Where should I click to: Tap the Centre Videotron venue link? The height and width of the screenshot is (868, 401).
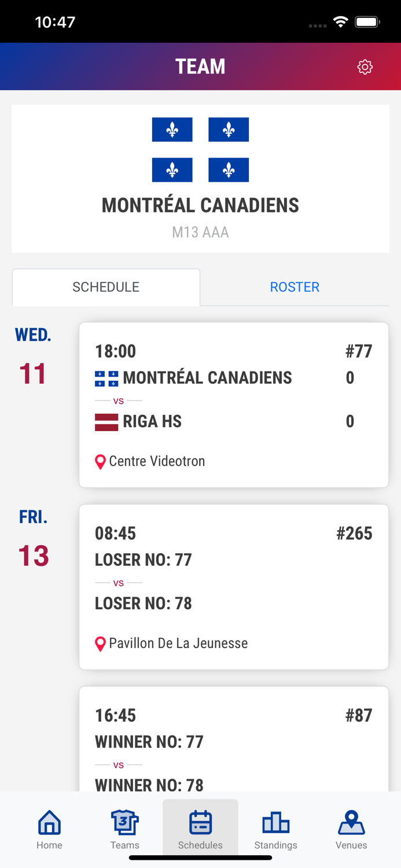(157, 461)
